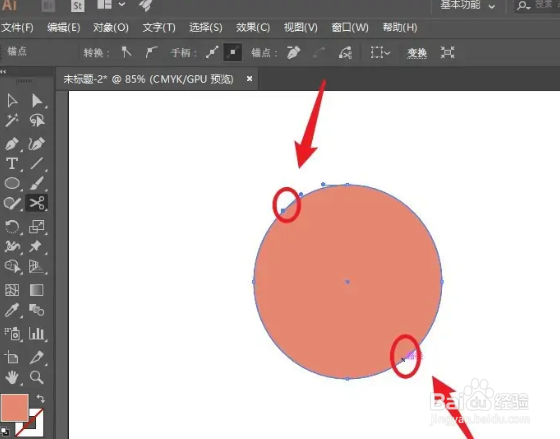This screenshot has height=439, width=560.
Task: Open the arrange documents dropdown
Action: (111, 4)
